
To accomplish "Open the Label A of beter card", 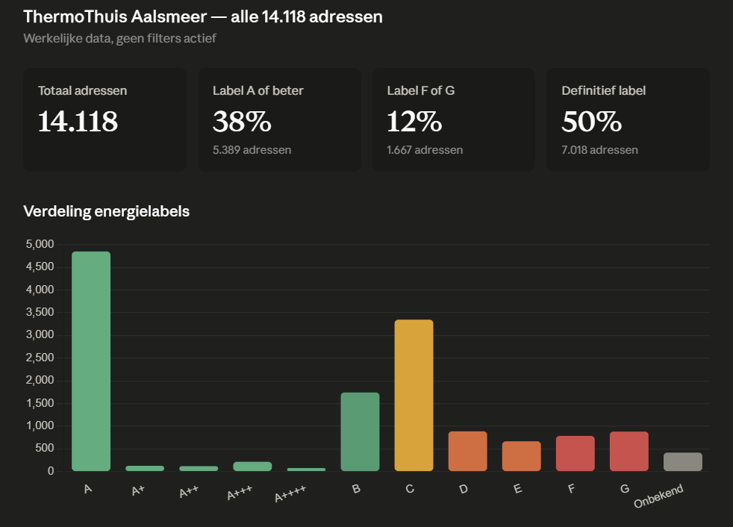I will point(279,120).
